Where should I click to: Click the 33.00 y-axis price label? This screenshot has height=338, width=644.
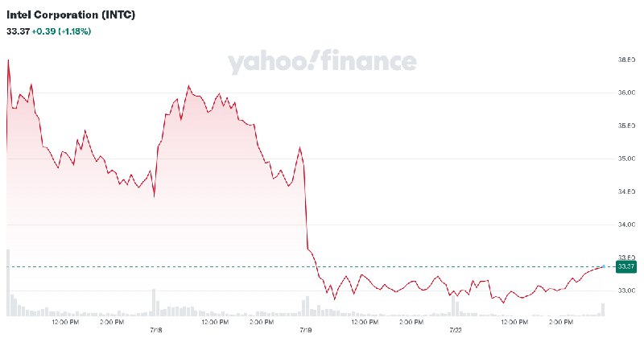[626, 291]
